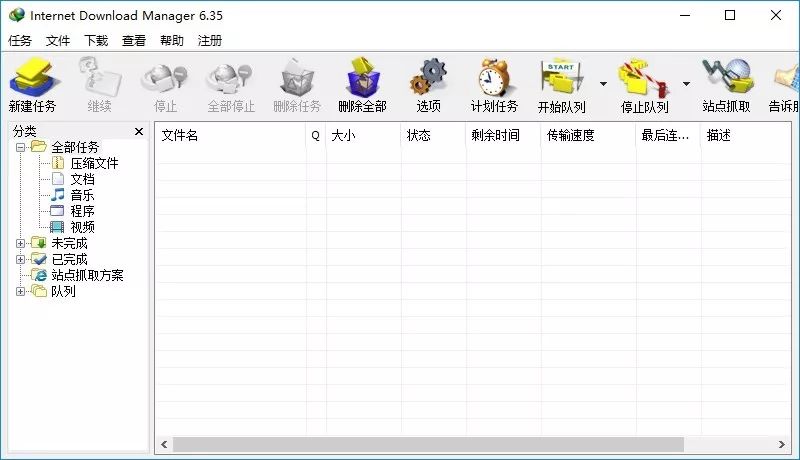Sort by 传输速度 column header
Image resolution: width=800 pixels, height=460 pixels.
[588, 135]
